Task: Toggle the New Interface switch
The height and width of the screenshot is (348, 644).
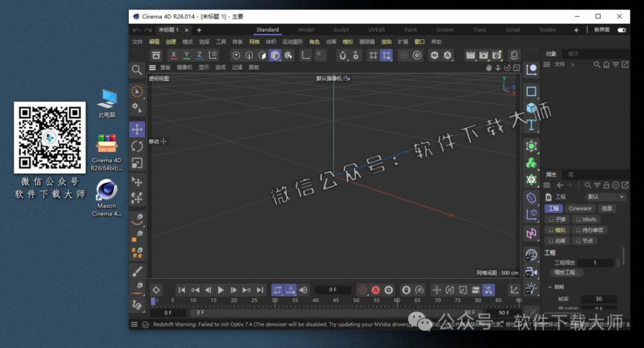Action: [x=622, y=30]
